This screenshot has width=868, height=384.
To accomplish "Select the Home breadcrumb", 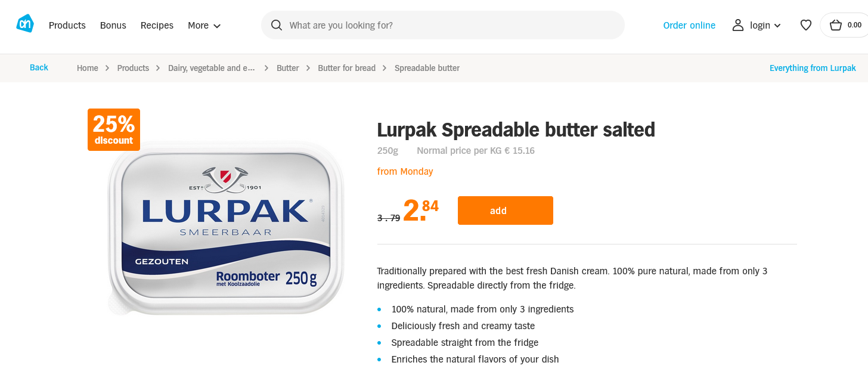I will pyautogui.click(x=87, y=68).
